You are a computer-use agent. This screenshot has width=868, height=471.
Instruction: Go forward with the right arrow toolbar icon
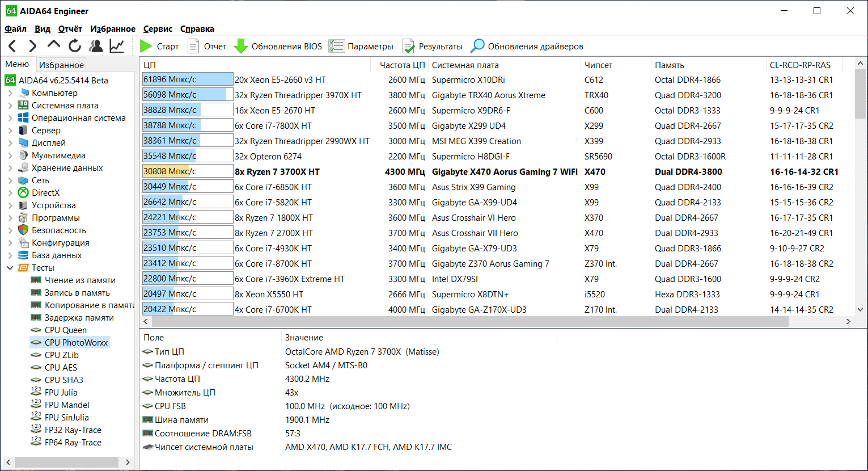tap(33, 46)
